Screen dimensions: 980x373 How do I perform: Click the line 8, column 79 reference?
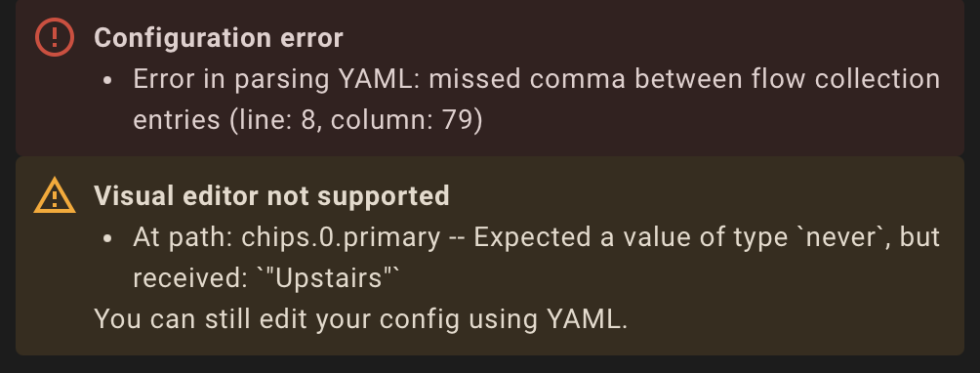[x=356, y=119]
